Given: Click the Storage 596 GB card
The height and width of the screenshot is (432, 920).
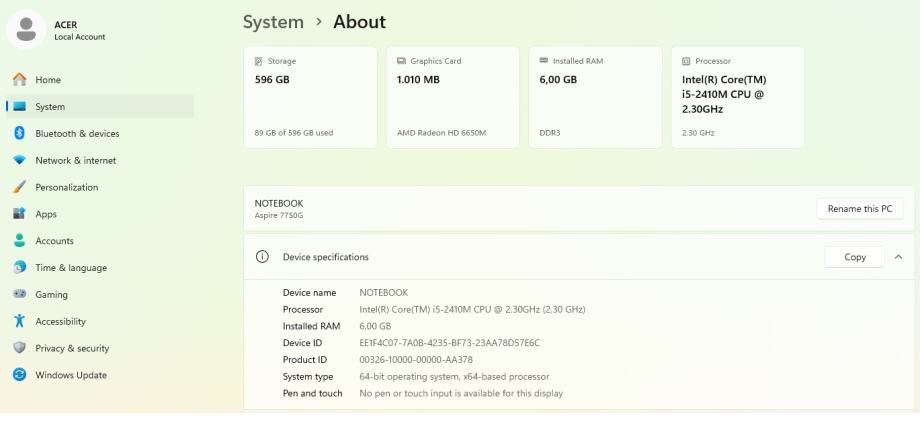Looking at the screenshot, I should [x=310, y=97].
